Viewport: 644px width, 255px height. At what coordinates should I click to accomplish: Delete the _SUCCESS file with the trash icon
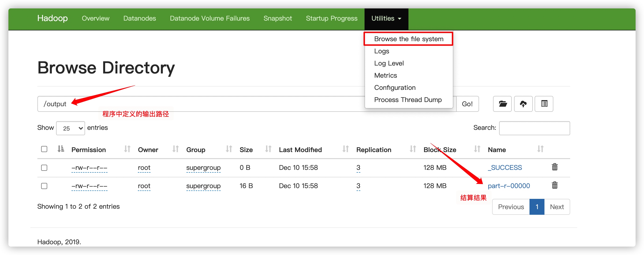point(555,167)
